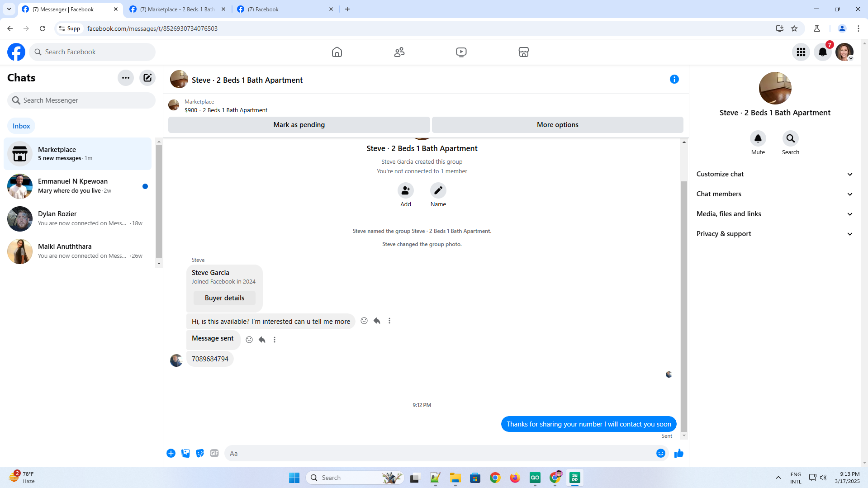Image resolution: width=868 pixels, height=488 pixels.
Task: Click the Facebook logo icon
Action: (x=16, y=52)
